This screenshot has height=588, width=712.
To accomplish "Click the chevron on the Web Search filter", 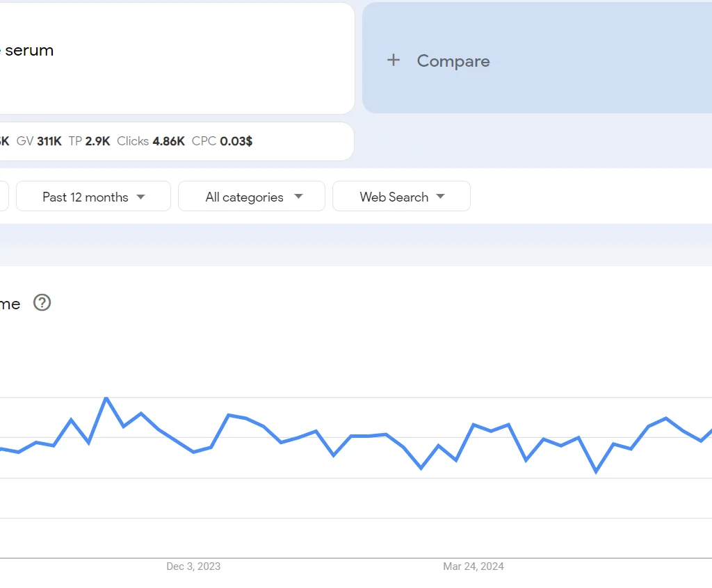I will [442, 197].
